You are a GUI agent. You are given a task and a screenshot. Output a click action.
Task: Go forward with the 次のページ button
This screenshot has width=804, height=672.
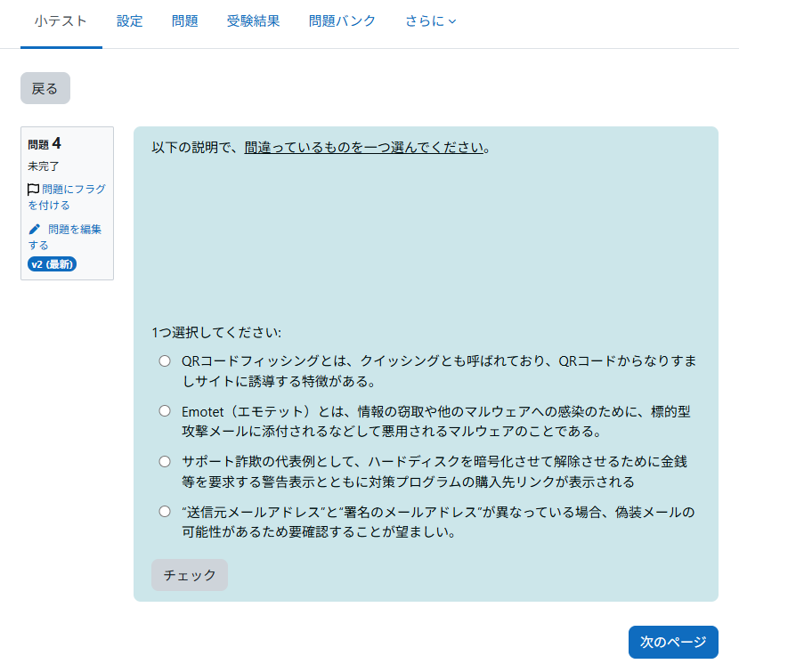[673, 642]
